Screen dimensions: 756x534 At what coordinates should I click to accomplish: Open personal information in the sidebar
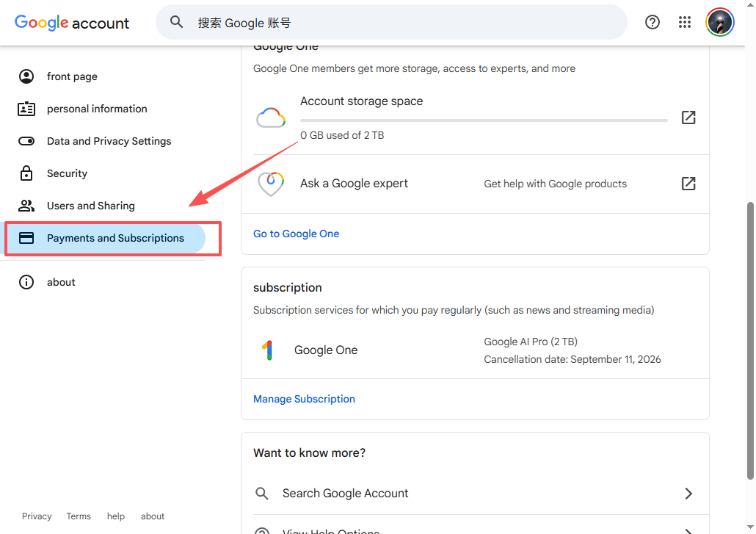click(x=97, y=109)
